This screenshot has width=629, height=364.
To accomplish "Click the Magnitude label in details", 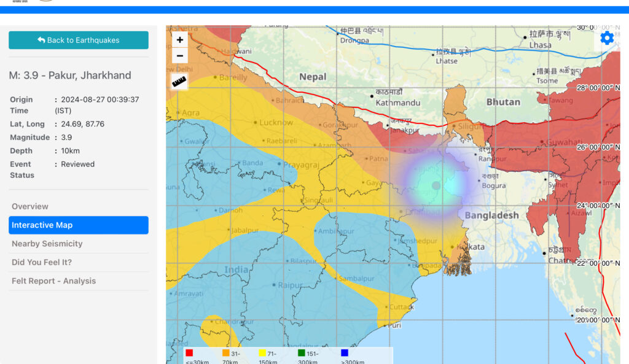I will pos(30,137).
